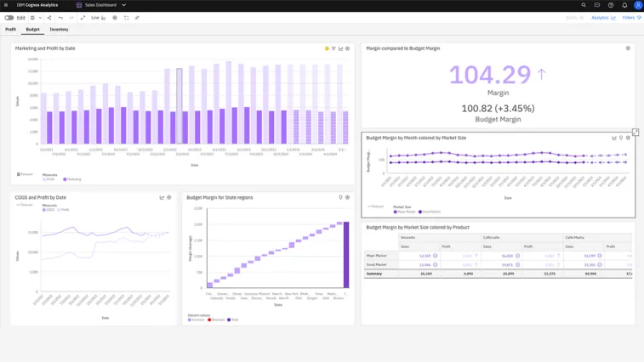Open the Inventory tab
The width and height of the screenshot is (644, 362).
[x=59, y=30]
